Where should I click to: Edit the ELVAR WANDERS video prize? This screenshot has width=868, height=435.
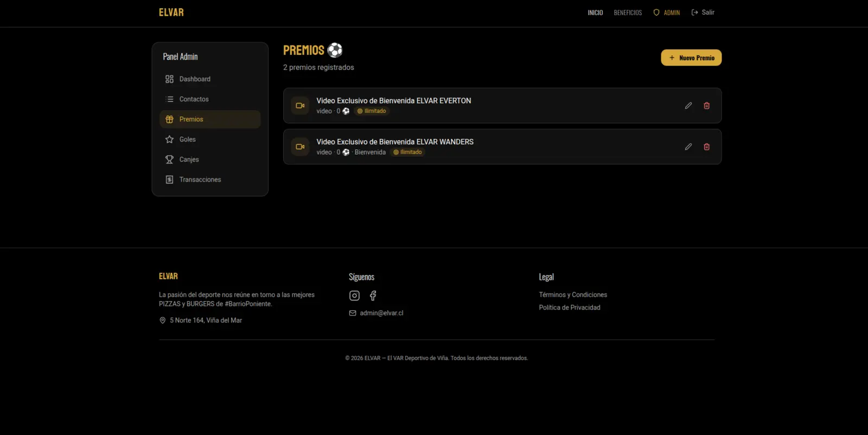[x=688, y=146]
